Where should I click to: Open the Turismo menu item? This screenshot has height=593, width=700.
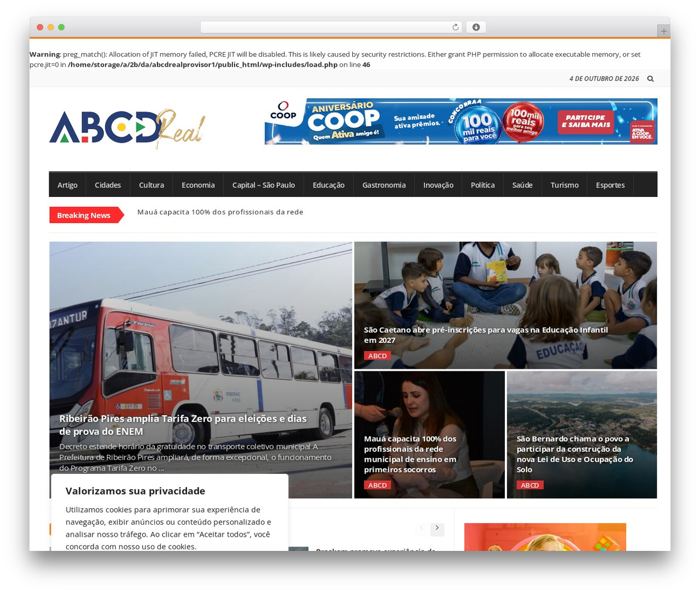564,185
